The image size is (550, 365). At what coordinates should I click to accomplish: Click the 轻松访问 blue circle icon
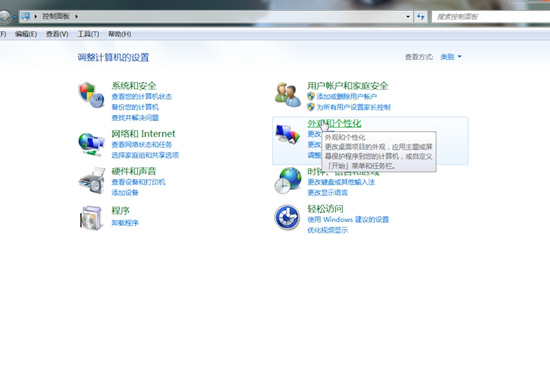pyautogui.click(x=287, y=217)
